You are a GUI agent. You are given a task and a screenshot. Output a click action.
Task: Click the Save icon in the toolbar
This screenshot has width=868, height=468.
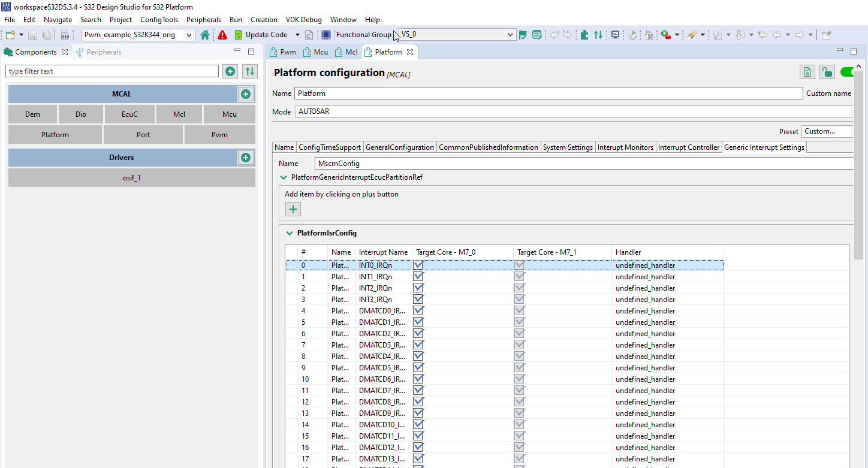[x=32, y=34]
